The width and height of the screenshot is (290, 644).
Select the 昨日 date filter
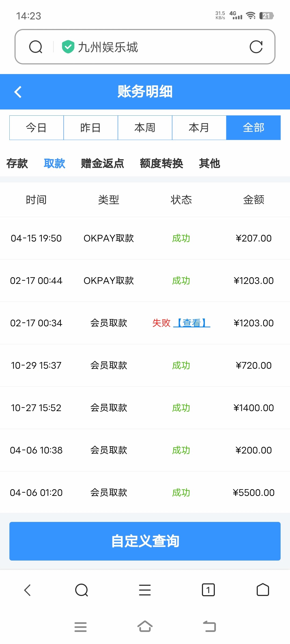91,128
